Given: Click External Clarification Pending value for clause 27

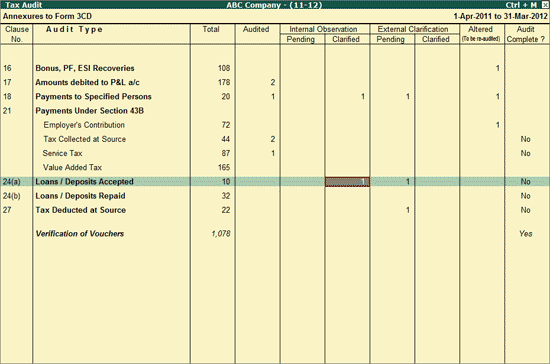Looking at the screenshot, I should pyautogui.click(x=408, y=210).
